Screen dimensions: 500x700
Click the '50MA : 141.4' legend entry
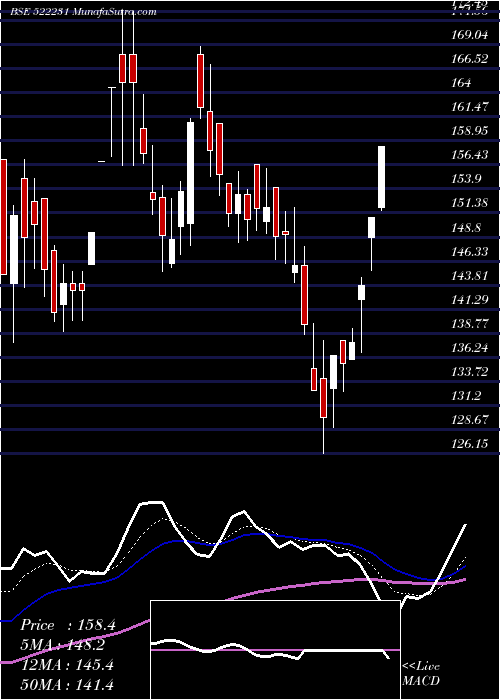(x=67, y=684)
